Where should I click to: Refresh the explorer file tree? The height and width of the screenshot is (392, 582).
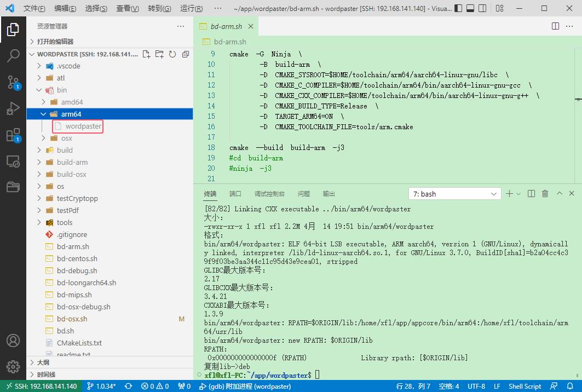(172, 54)
